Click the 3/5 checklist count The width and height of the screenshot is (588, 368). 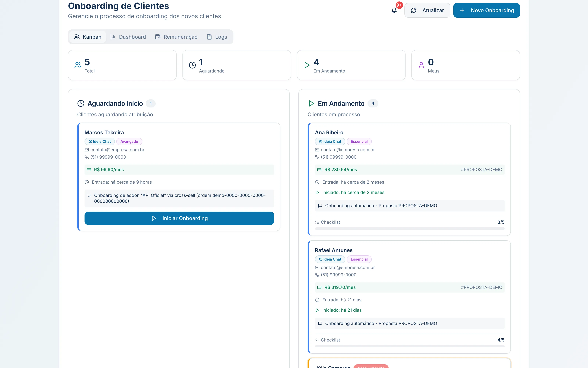[501, 222]
